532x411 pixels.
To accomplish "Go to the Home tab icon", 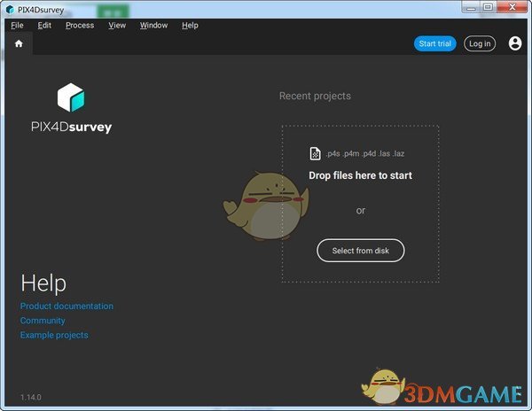I will [x=19, y=43].
